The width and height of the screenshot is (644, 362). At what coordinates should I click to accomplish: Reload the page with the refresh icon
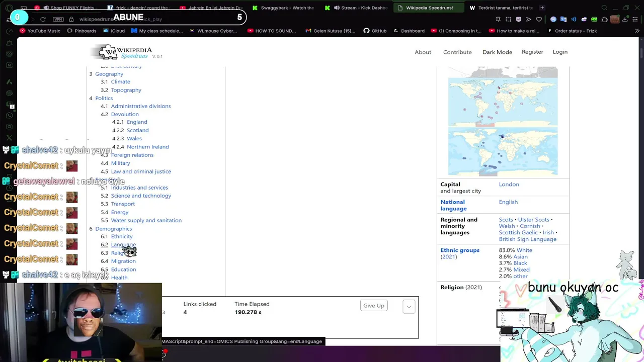click(x=43, y=19)
